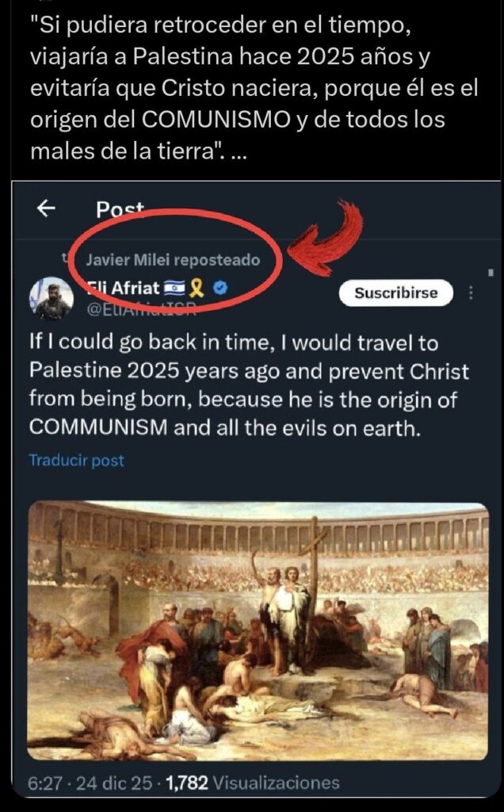Viewport: 504px width, 812px height.
Task: Open the Javier Milei reposteado label
Action: [173, 259]
